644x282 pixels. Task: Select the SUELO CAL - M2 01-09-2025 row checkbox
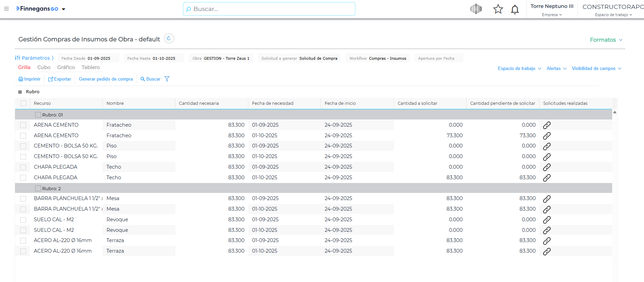click(x=23, y=220)
